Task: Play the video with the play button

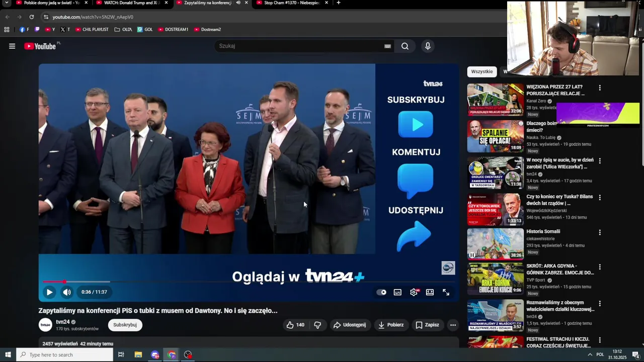Action: (49, 292)
